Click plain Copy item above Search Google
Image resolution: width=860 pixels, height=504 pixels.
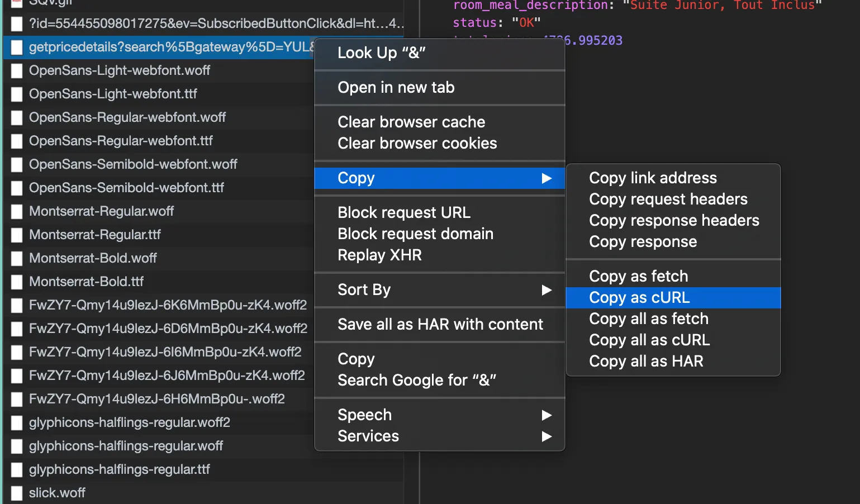pos(439,359)
